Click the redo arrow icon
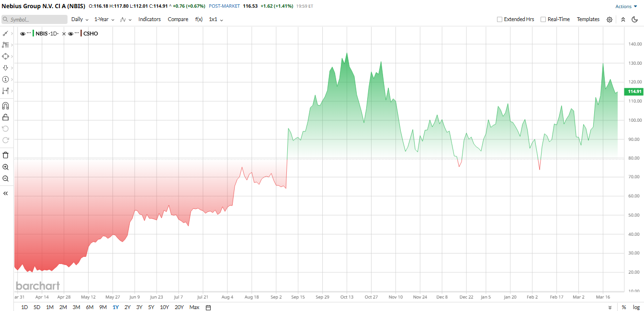 6,140
